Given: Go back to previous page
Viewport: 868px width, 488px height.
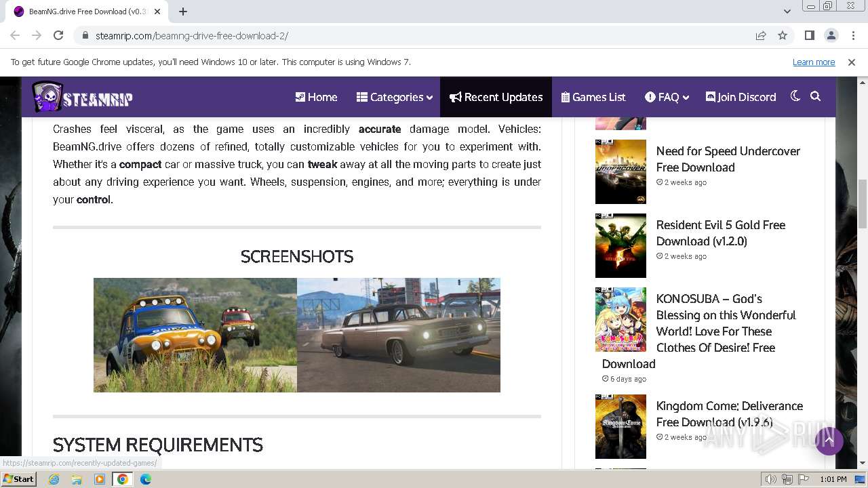Looking at the screenshot, I should tap(15, 35).
